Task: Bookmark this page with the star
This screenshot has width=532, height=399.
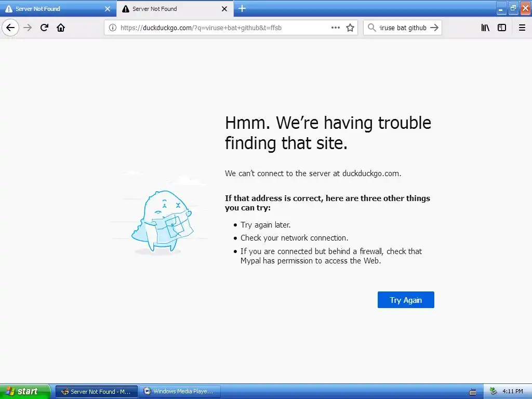Action: 350,28
